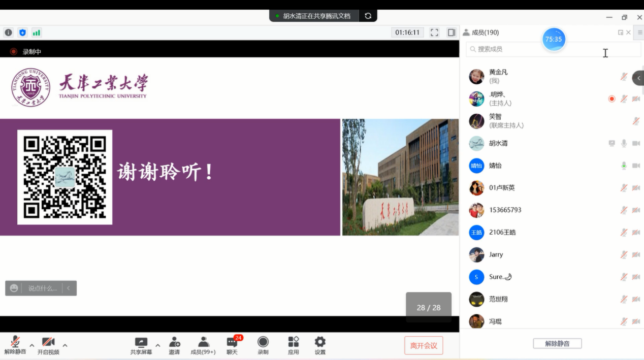Click in the 搜索成员 search field
This screenshot has width=644, height=360.
pos(553,49)
